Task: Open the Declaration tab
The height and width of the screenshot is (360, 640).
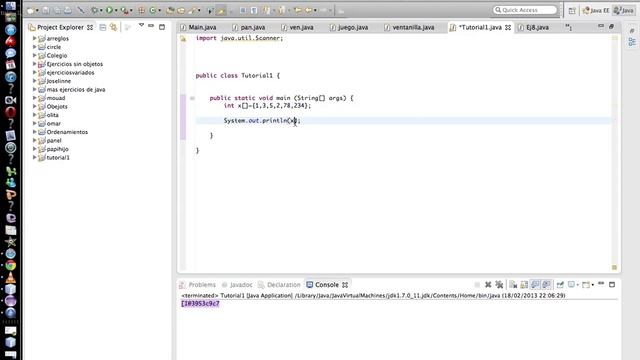Action: [279, 284]
